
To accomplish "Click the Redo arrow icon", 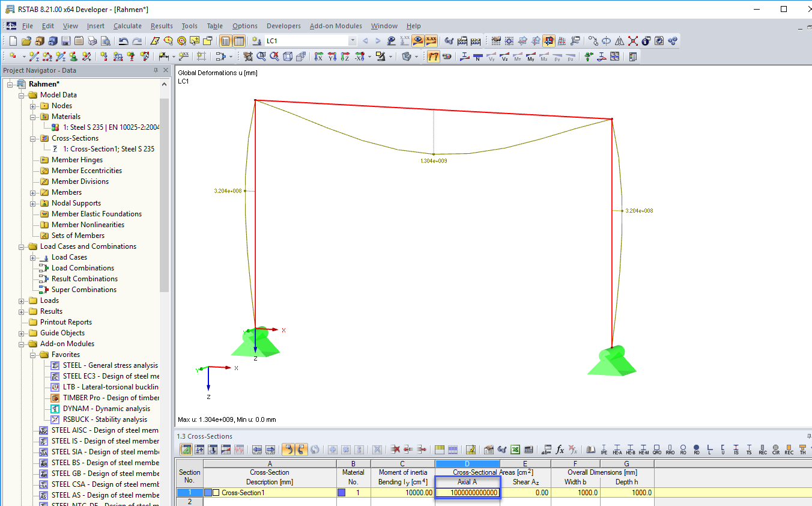I will coord(137,41).
